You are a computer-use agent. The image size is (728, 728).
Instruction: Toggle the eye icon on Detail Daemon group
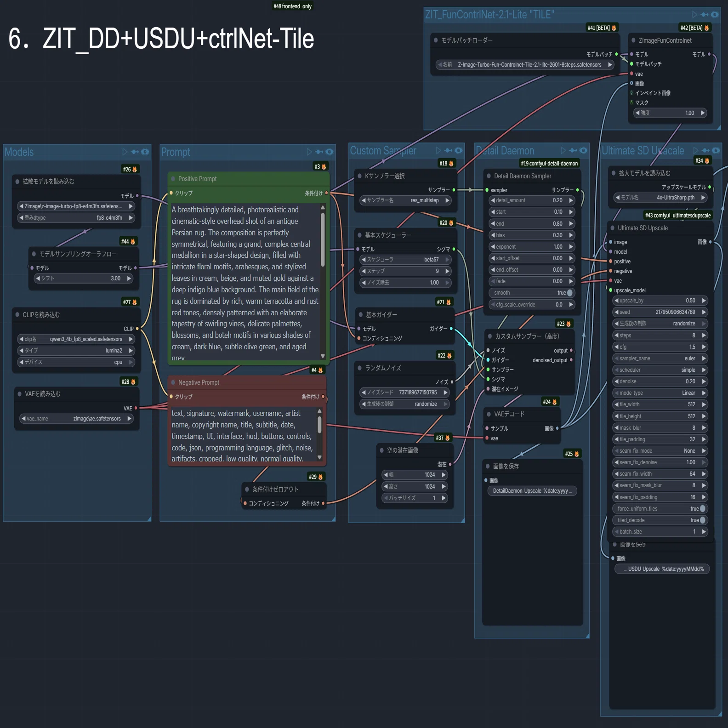tap(583, 150)
